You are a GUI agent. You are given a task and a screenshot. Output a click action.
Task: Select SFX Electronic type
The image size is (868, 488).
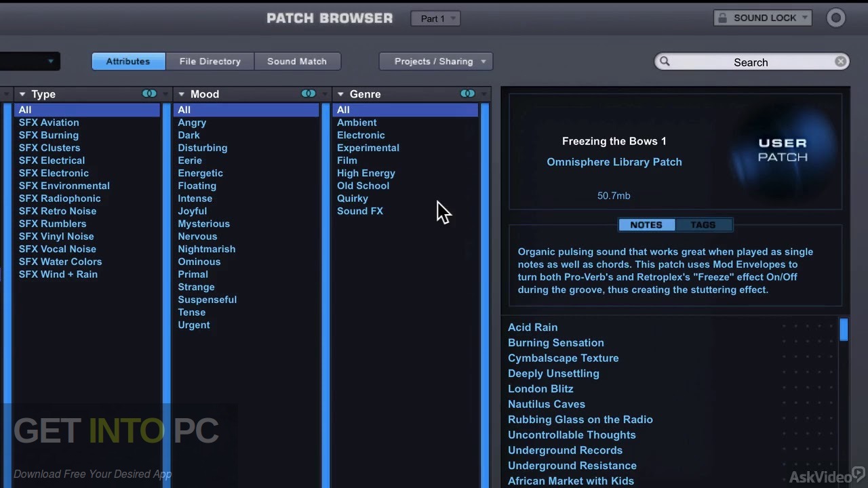tap(54, 173)
